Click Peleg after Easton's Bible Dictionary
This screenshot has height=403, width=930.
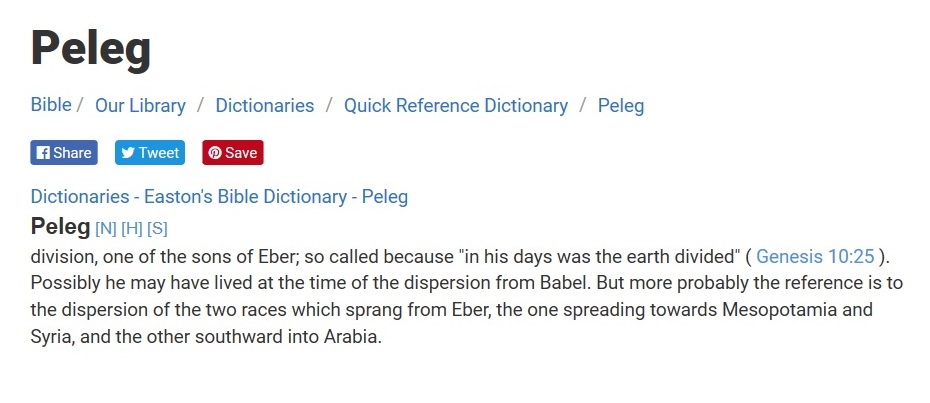(385, 196)
